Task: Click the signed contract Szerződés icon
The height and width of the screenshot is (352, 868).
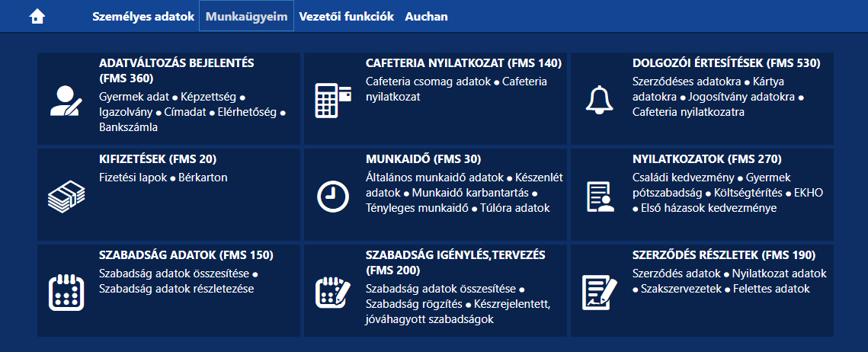Action: 598,292
